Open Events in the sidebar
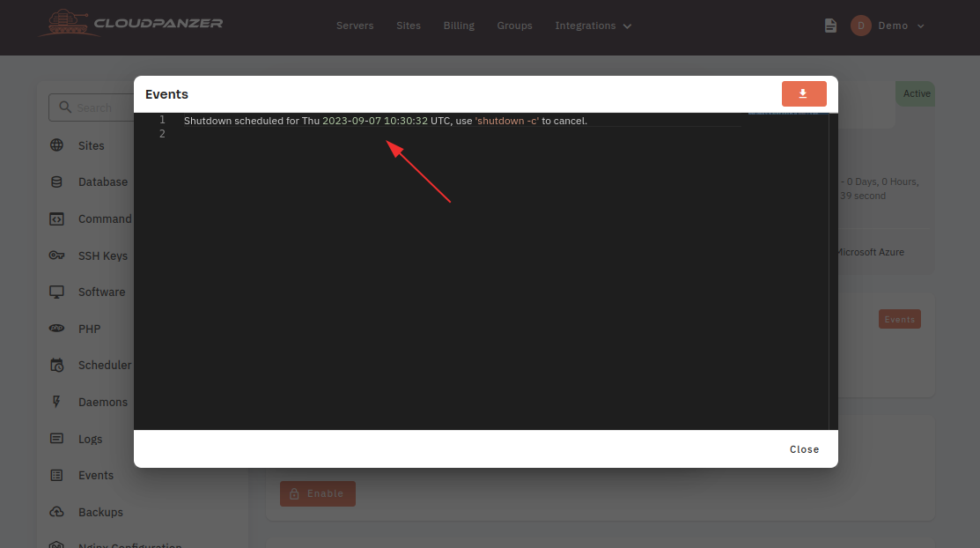The image size is (980, 548). pyautogui.click(x=96, y=476)
